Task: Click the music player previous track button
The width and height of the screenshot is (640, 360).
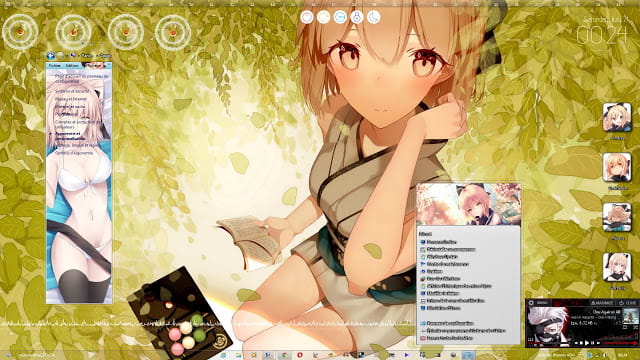Action: tap(576, 343)
